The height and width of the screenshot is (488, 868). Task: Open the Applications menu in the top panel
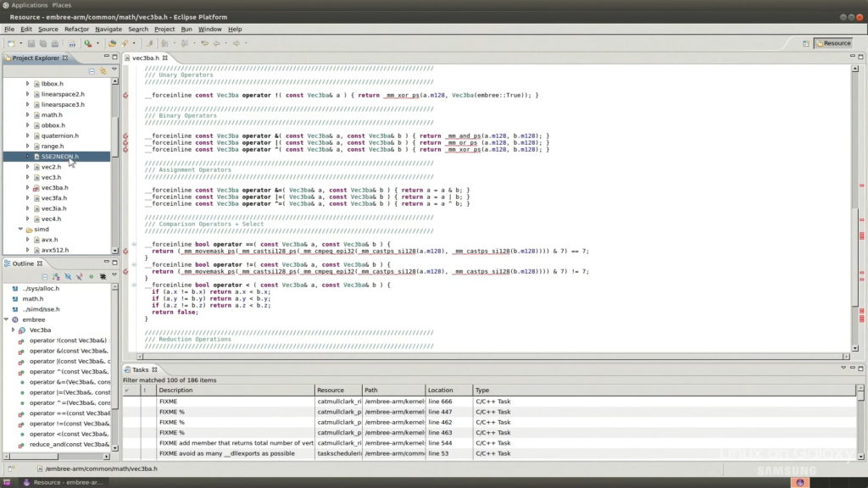(29, 5)
